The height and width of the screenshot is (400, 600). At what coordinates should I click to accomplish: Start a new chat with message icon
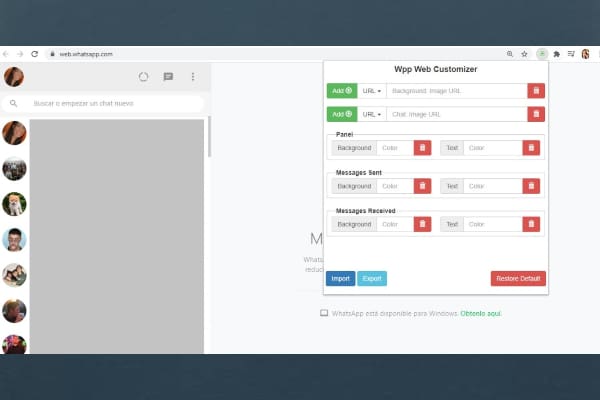pyautogui.click(x=168, y=77)
